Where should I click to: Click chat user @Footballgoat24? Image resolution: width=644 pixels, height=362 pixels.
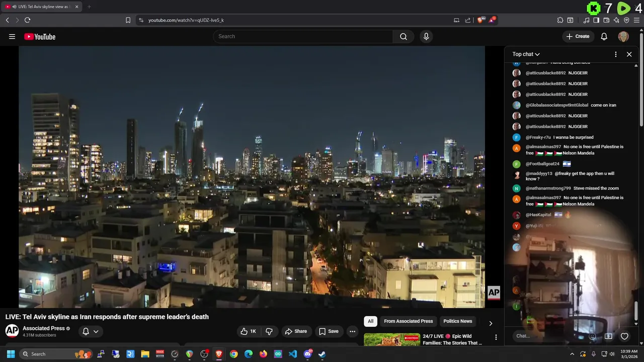(542, 164)
